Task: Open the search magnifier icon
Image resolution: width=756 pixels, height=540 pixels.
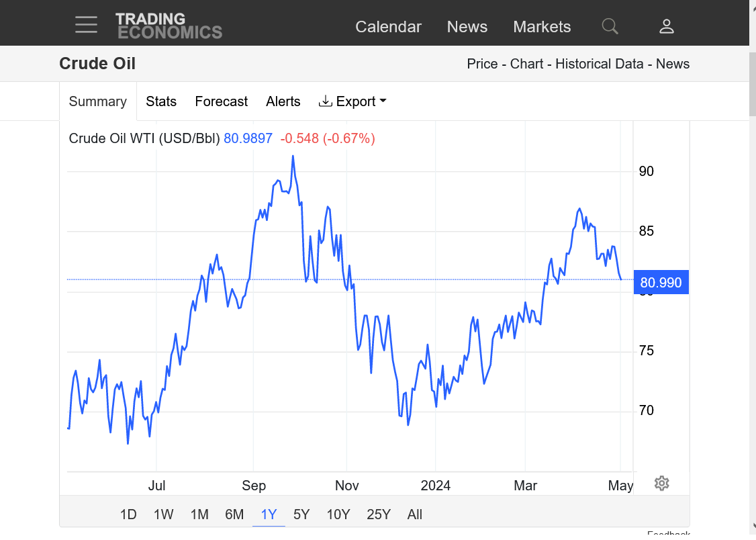Action: [x=610, y=26]
